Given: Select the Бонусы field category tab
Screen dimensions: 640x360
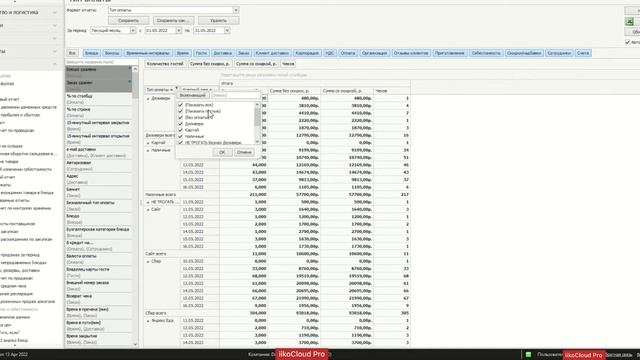Looking at the screenshot, I should (x=112, y=53).
